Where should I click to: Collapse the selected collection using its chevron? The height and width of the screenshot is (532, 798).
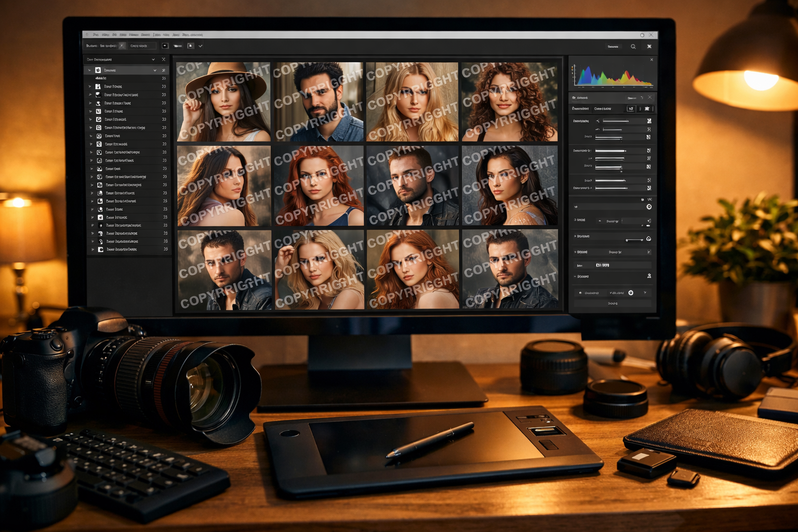(154, 70)
